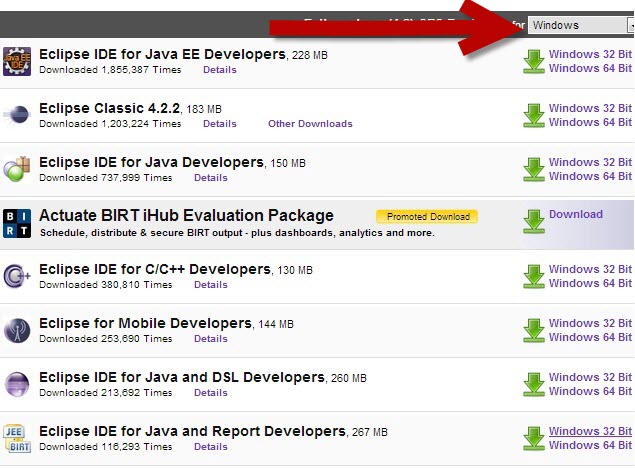Click green download arrow for BIRT iHub

[x=534, y=222]
